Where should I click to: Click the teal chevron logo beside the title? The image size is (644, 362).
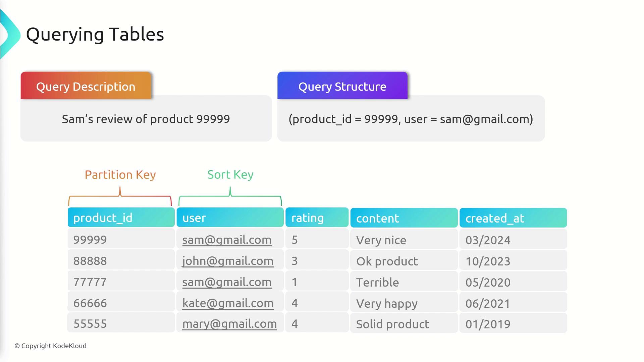10,35
